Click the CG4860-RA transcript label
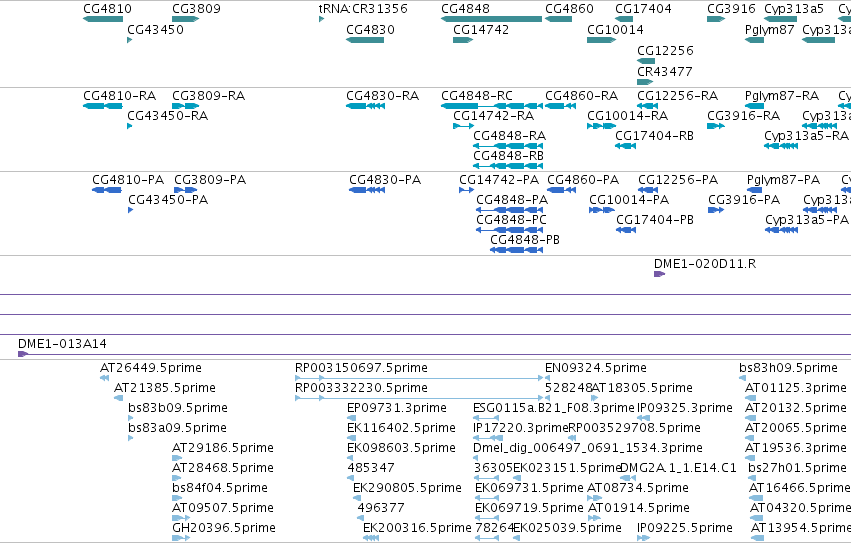 [581, 96]
